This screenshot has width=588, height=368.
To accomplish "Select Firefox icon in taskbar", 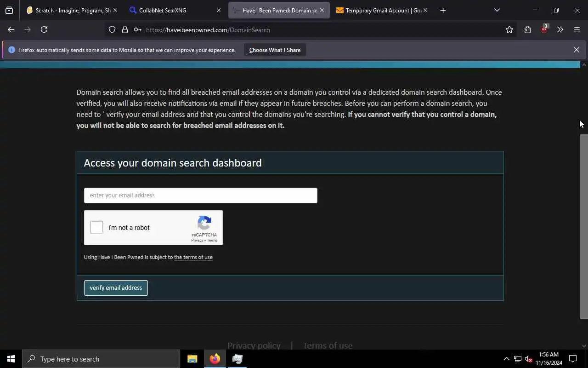I will point(215,359).
